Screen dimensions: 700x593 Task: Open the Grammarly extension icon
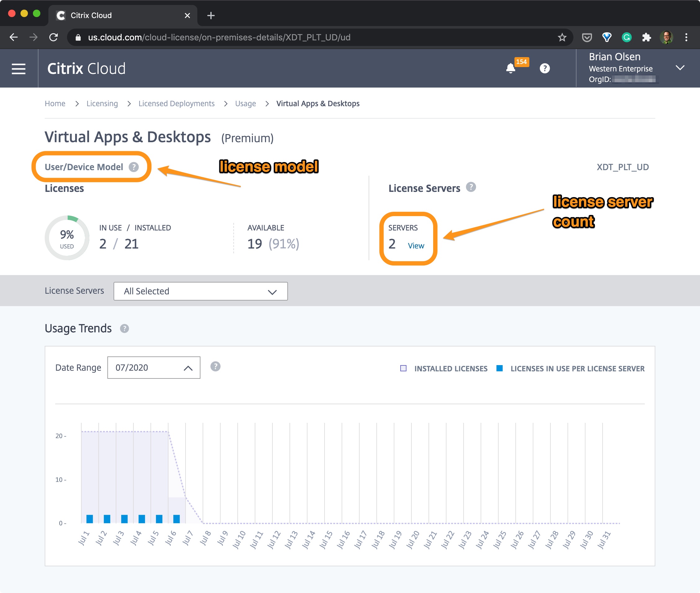(626, 37)
